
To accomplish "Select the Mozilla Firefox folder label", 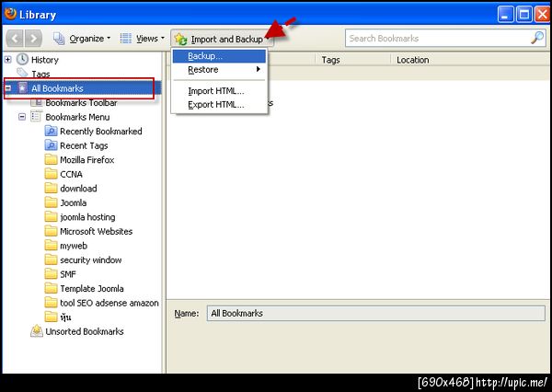I will pos(87,160).
